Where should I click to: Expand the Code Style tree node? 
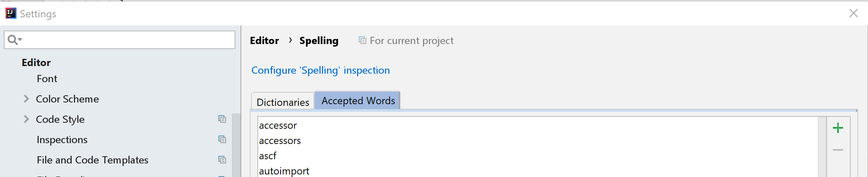tap(26, 119)
